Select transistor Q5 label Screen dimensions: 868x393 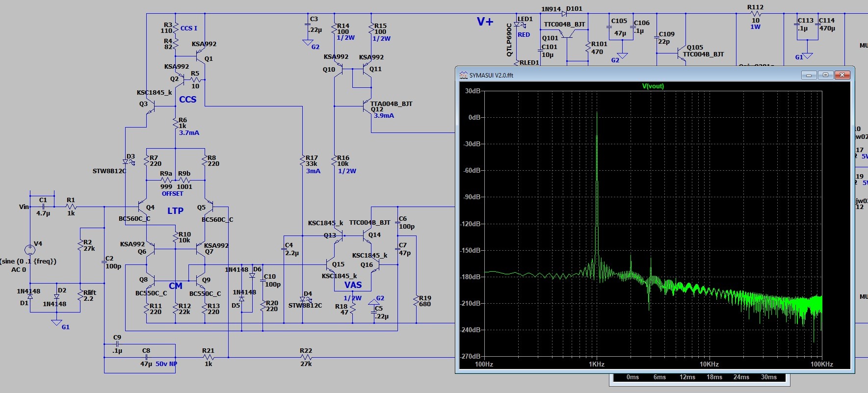tap(201, 207)
